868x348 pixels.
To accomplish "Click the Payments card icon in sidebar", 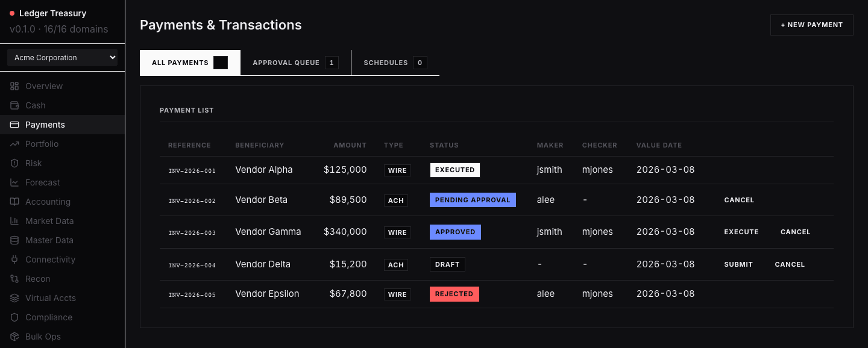I will click(14, 125).
